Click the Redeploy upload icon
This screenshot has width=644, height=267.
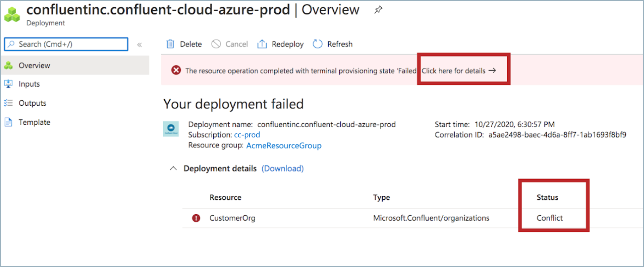[x=262, y=44]
